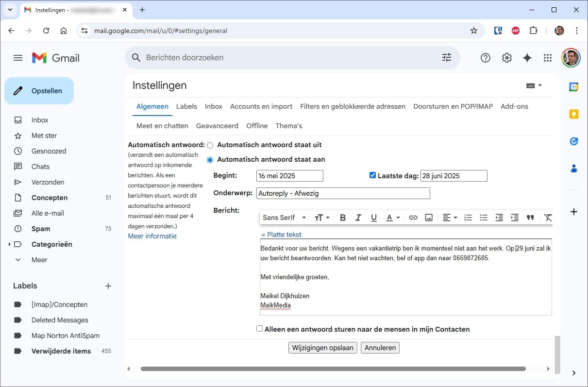Open the browser extensions puzzle icon
Image resolution: width=588 pixels, height=387 pixels.
pyautogui.click(x=533, y=31)
